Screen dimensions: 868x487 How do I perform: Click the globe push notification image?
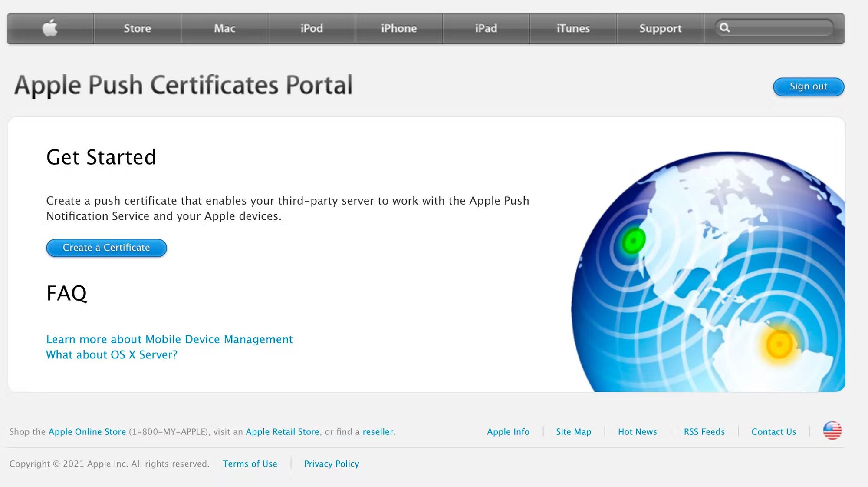click(x=708, y=272)
